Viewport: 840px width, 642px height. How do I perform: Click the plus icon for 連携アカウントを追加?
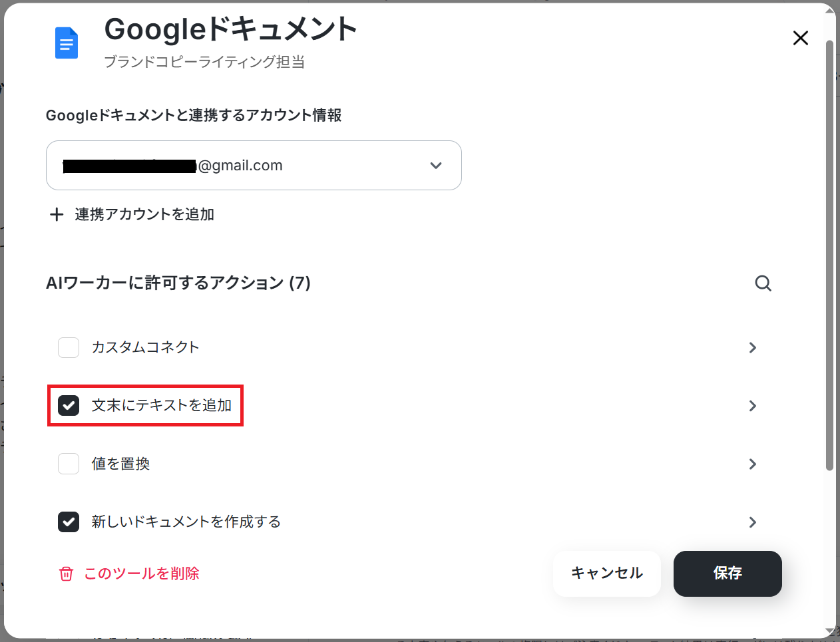coord(57,214)
